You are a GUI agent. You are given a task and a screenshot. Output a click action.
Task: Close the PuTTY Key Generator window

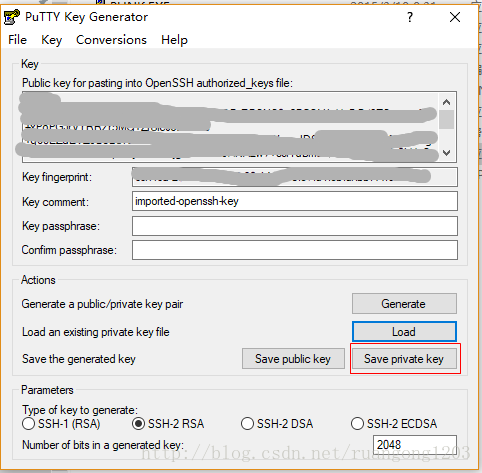(455, 17)
